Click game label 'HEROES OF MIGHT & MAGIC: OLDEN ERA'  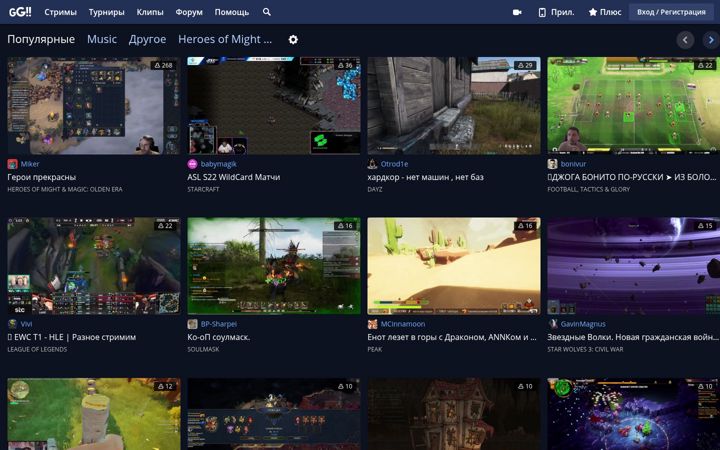pos(65,189)
